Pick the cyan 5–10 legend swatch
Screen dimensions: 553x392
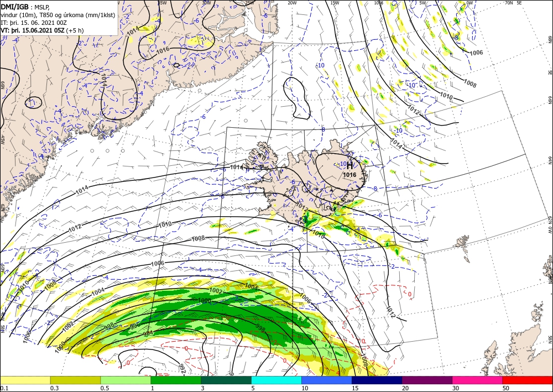(x=276, y=380)
